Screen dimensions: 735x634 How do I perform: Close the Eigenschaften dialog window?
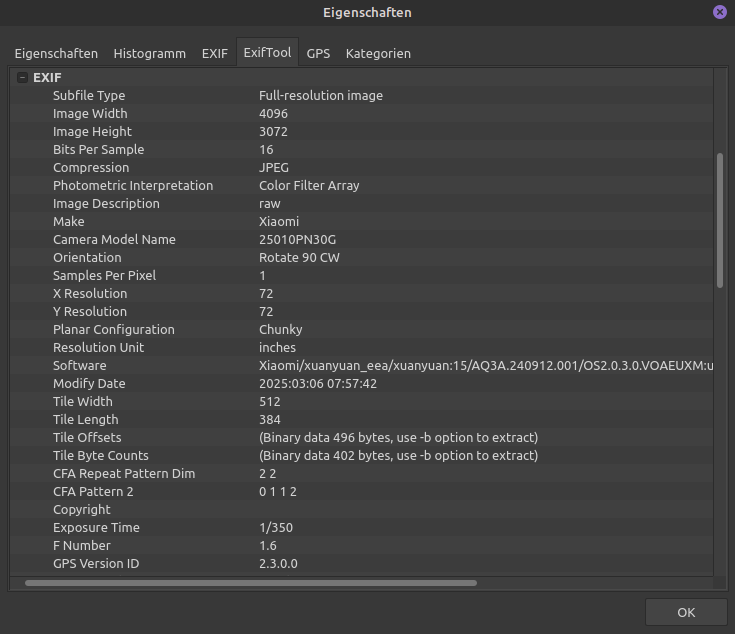click(x=720, y=12)
